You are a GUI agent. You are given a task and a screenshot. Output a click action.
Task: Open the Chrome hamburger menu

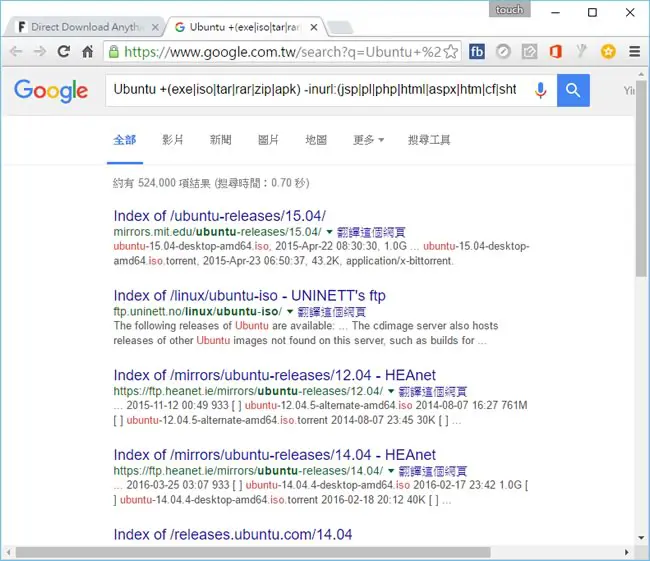635,51
